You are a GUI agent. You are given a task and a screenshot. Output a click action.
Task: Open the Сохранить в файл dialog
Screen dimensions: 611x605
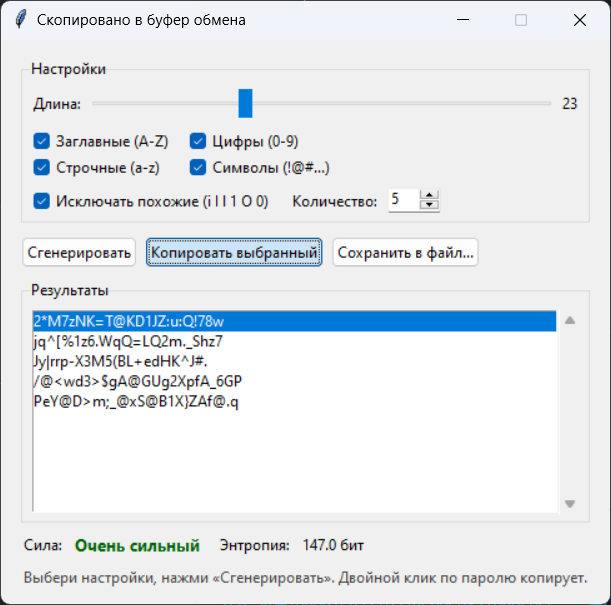coord(406,253)
